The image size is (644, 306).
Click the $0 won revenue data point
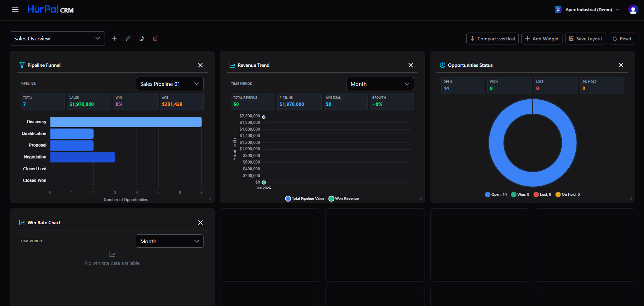point(264,183)
